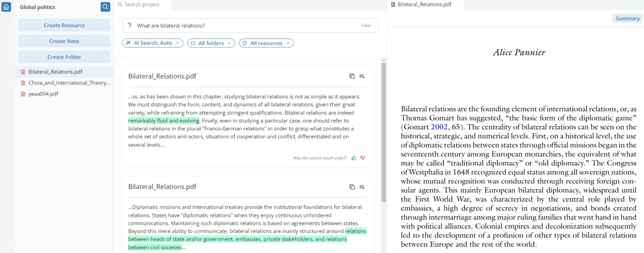The height and width of the screenshot is (253, 644).
Task: Click the home icon in sidebar
Action: coord(6,7)
